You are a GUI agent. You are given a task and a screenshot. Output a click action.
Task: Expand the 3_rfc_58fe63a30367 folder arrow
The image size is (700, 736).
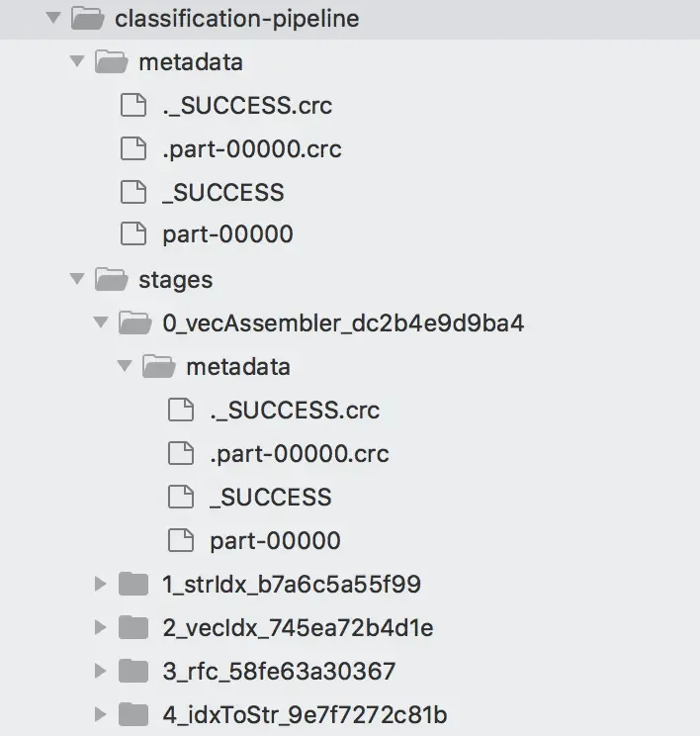pyautogui.click(x=101, y=671)
